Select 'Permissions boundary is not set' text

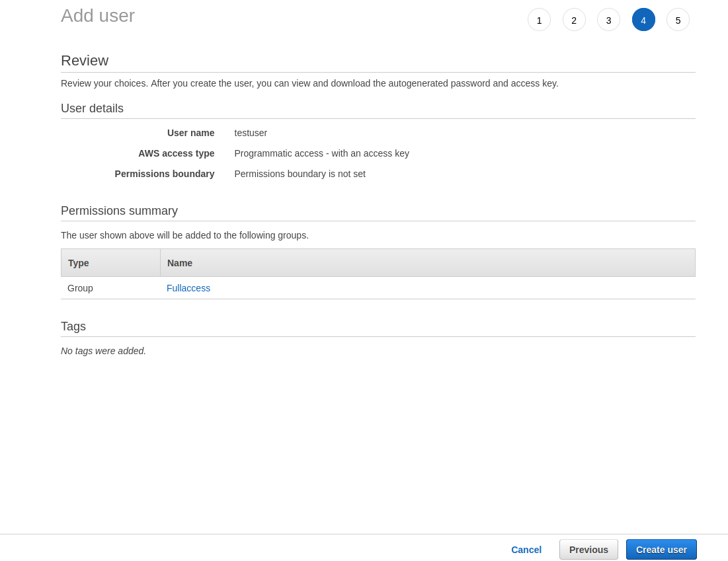pos(300,174)
